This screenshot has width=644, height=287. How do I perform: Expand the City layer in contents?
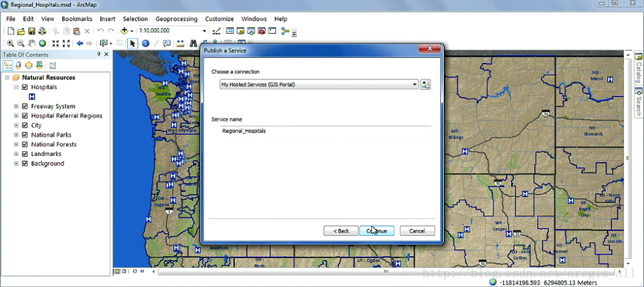click(16, 126)
